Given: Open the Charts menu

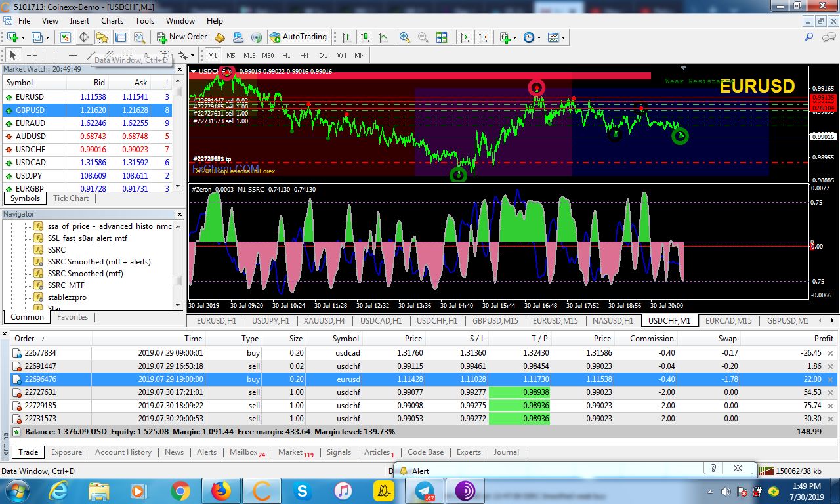Looking at the screenshot, I should pos(112,21).
